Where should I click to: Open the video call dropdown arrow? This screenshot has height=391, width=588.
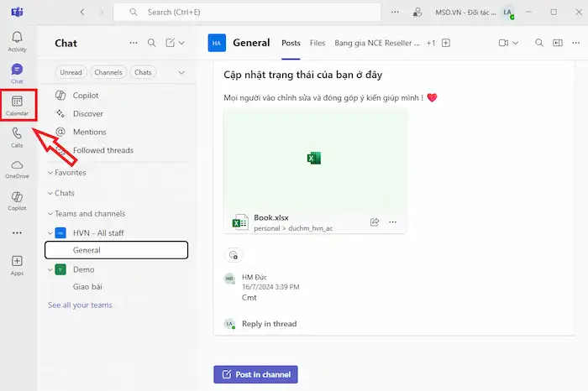(x=515, y=43)
